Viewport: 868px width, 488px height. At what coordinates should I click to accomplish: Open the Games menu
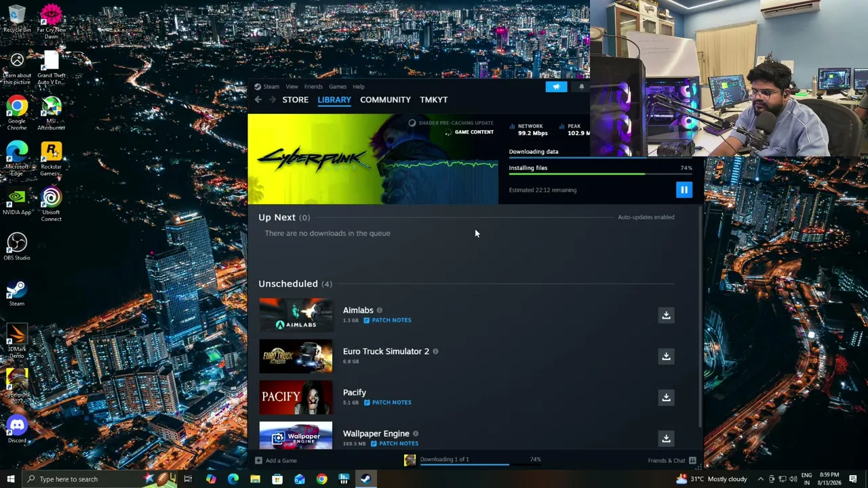pos(338,87)
